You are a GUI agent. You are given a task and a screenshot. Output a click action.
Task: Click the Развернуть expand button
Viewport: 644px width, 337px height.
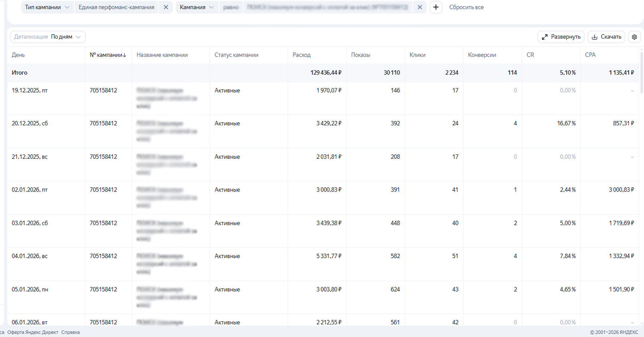[561, 37]
